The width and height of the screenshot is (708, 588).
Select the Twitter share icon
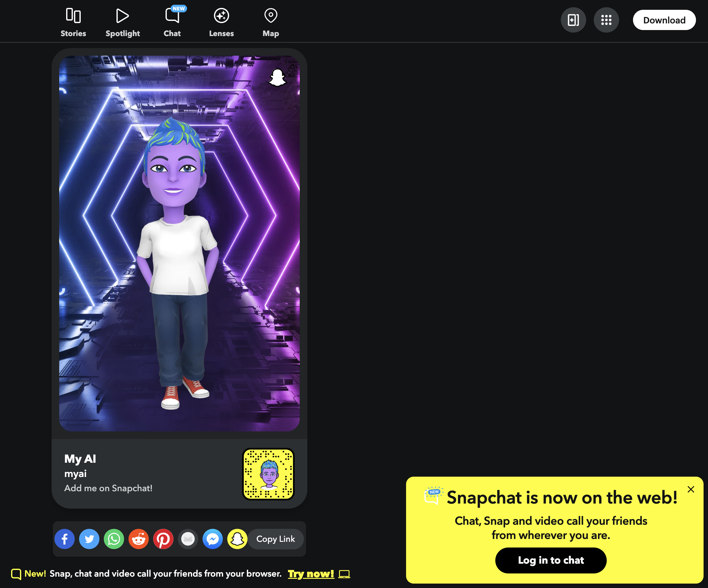click(x=89, y=539)
